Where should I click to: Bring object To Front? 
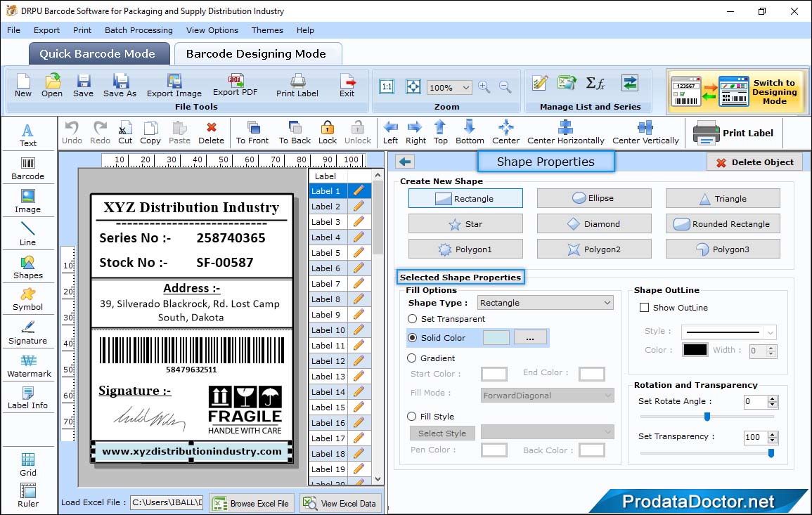click(252, 133)
